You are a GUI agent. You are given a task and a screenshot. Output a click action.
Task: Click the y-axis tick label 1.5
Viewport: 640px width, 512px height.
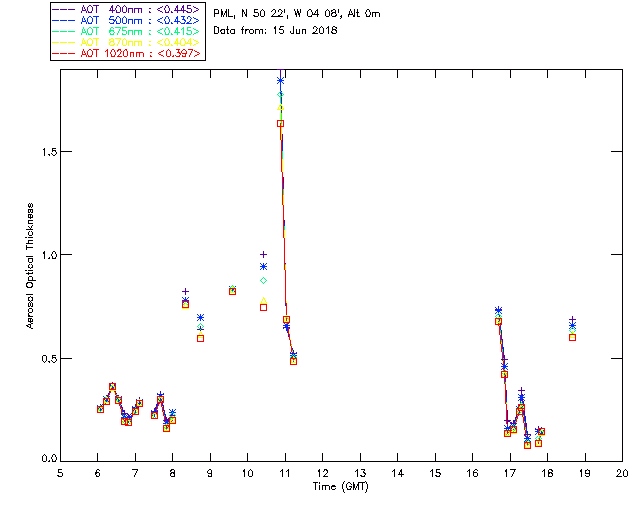click(x=49, y=152)
